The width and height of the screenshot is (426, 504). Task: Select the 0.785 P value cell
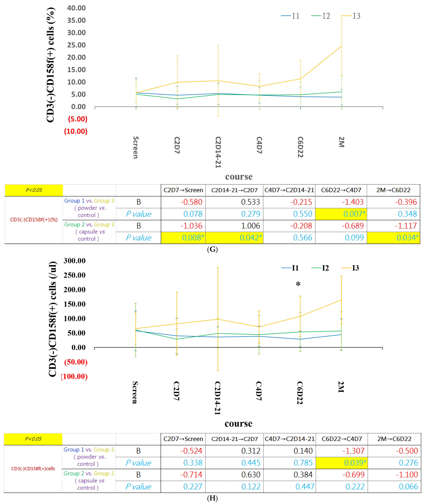[290, 463]
